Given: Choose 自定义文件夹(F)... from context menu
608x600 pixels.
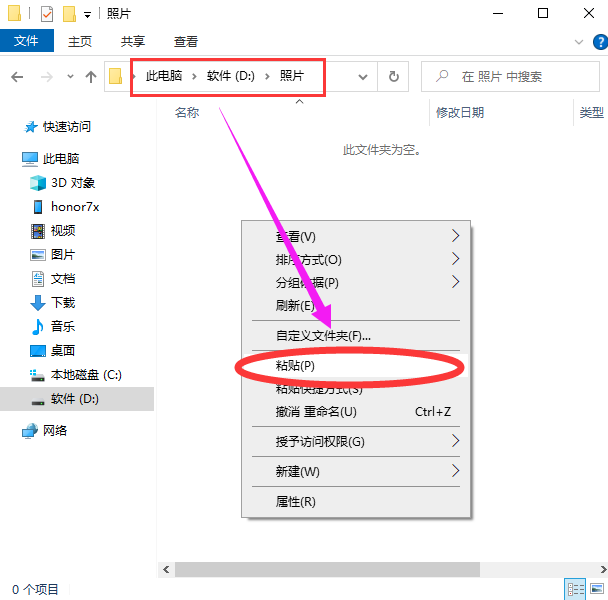Looking at the screenshot, I should pyautogui.click(x=356, y=335).
